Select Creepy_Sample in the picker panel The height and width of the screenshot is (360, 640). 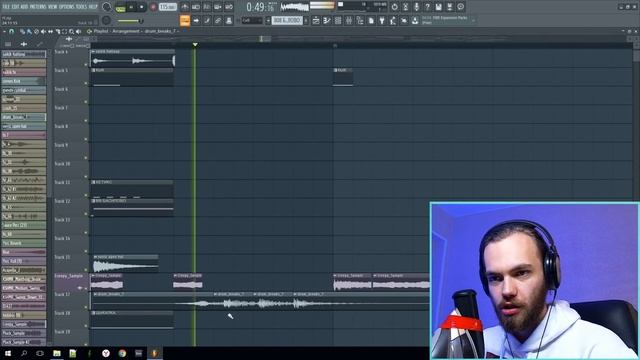coord(24,324)
